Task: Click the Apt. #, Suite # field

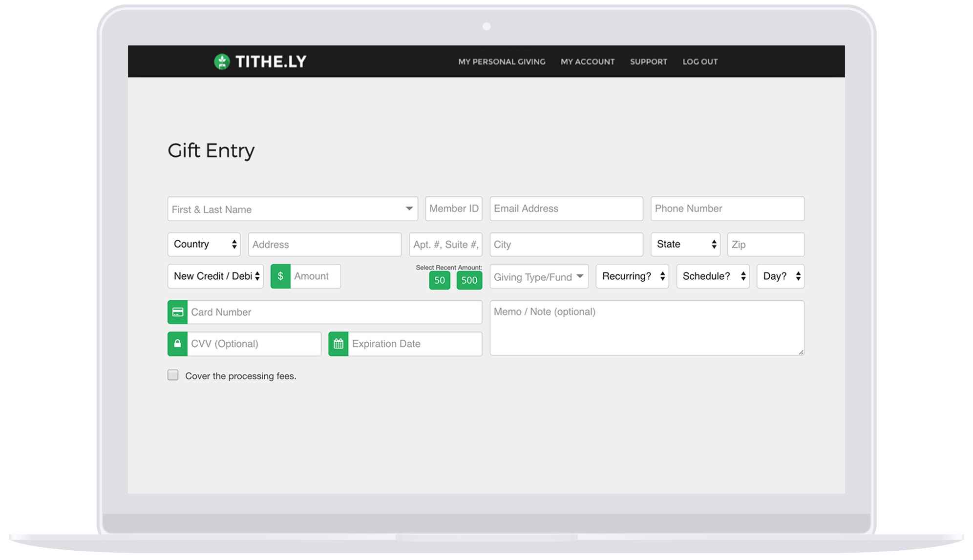Action: (x=445, y=245)
